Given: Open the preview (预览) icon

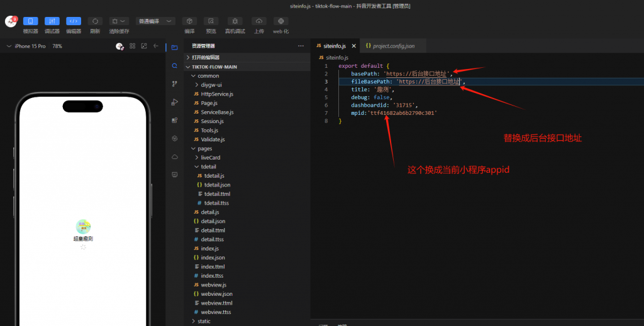Looking at the screenshot, I should point(211,21).
